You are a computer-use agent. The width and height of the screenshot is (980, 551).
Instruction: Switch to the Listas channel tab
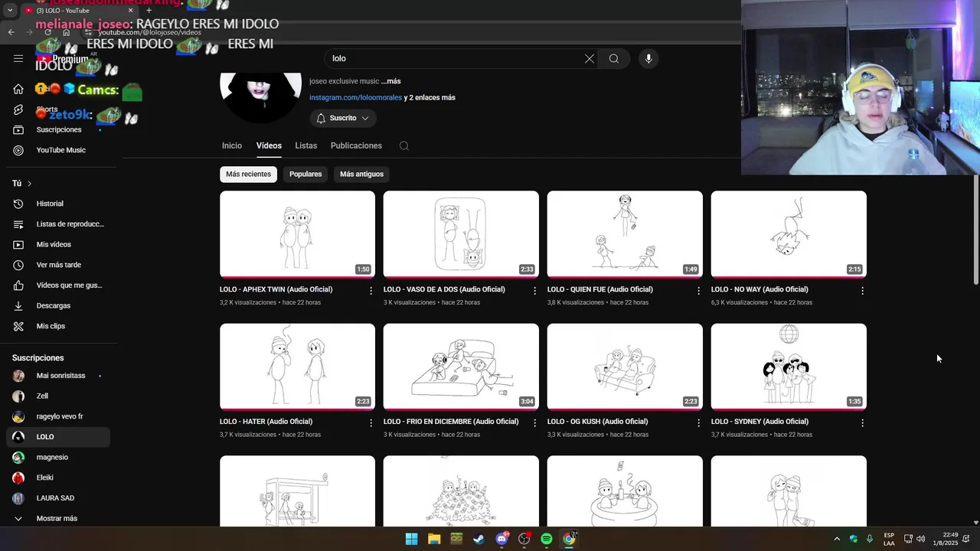(x=305, y=145)
